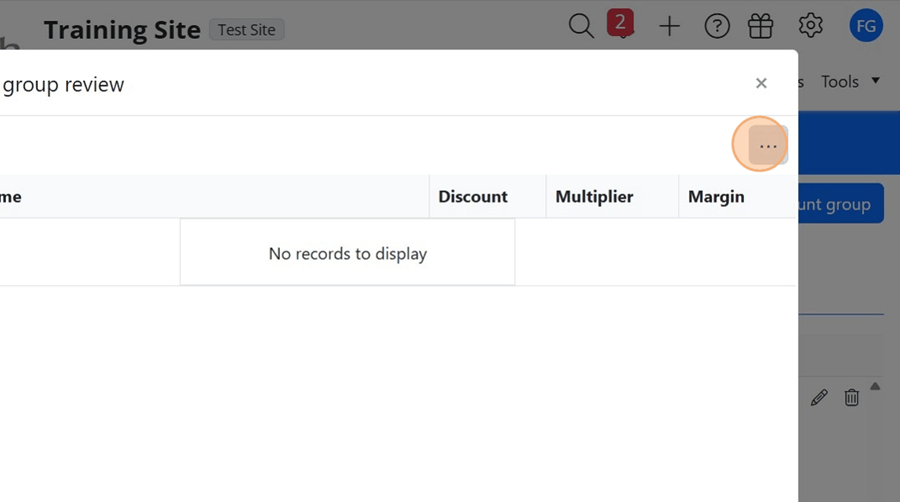Collapse section using small up arrow
The image size is (900, 502).
pyautogui.click(x=875, y=387)
